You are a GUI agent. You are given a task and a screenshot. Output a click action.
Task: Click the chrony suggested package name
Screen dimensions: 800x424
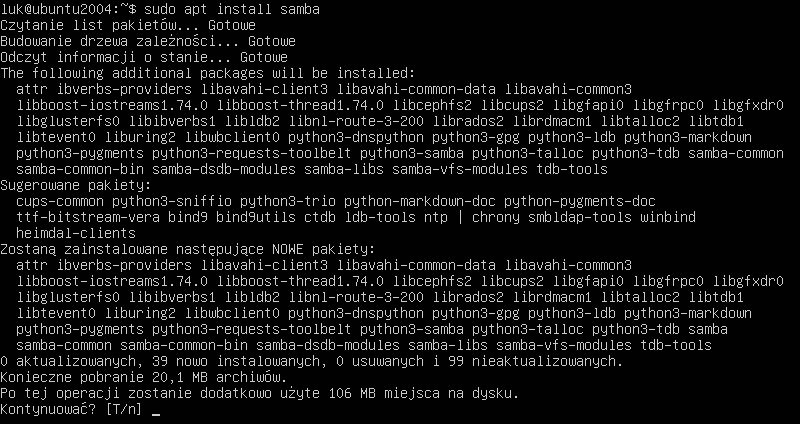click(x=496, y=217)
